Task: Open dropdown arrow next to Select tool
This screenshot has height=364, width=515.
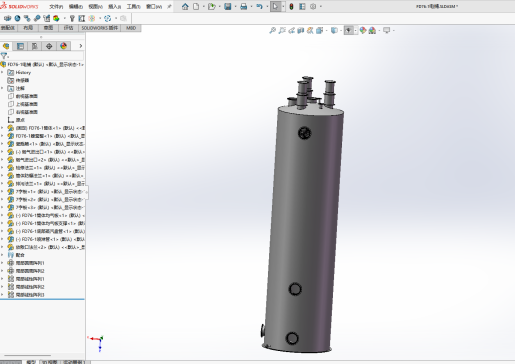Action: coord(283,6)
